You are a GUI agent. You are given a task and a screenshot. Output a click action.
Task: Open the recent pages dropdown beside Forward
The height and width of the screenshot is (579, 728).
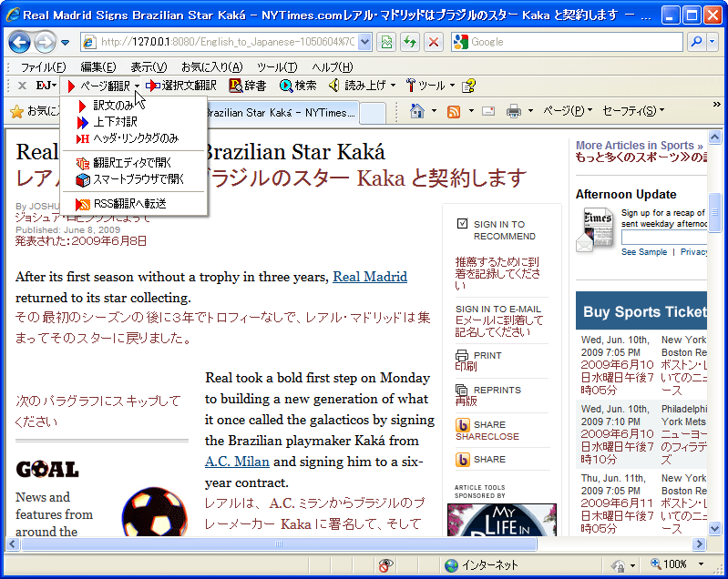click(x=66, y=43)
